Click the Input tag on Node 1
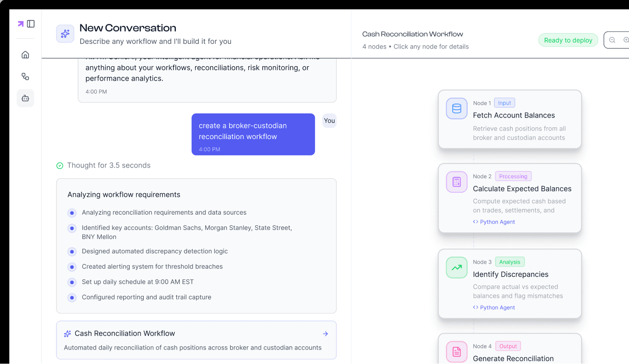 (504, 103)
